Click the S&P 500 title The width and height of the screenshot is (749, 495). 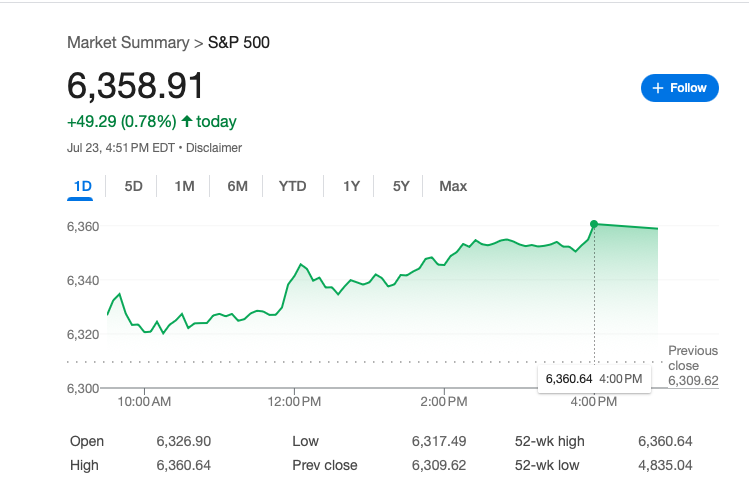coord(239,42)
